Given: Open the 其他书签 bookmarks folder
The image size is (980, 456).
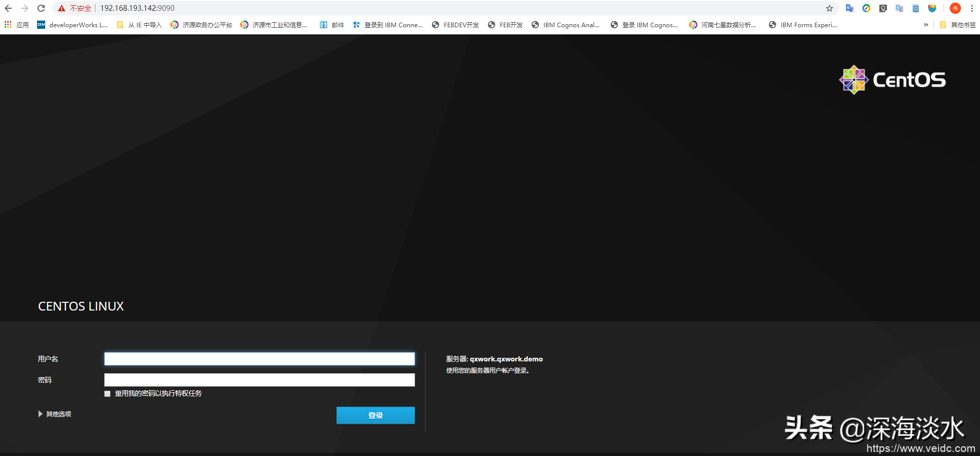Looking at the screenshot, I should (958, 25).
